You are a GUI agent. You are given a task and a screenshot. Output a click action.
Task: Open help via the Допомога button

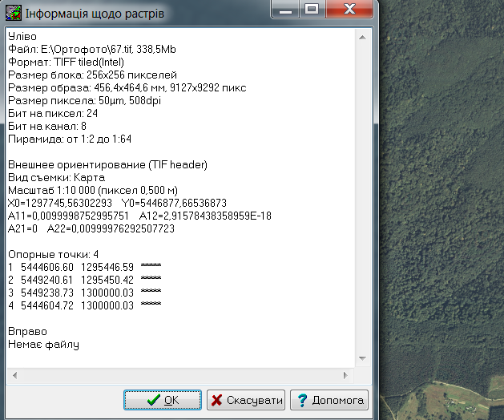click(329, 400)
